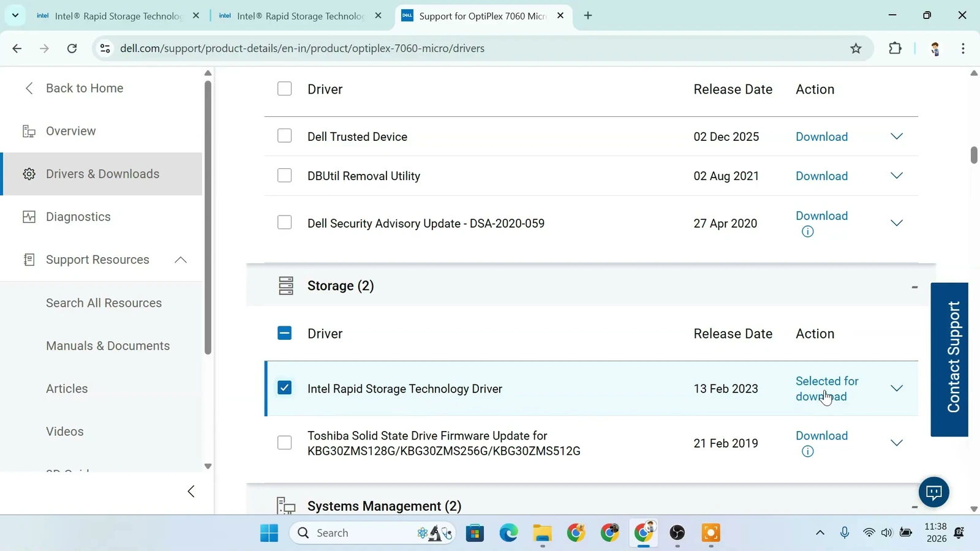The width and height of the screenshot is (980, 551).
Task: Tick the Dell Trusted Device checkbox
Action: pos(284,136)
